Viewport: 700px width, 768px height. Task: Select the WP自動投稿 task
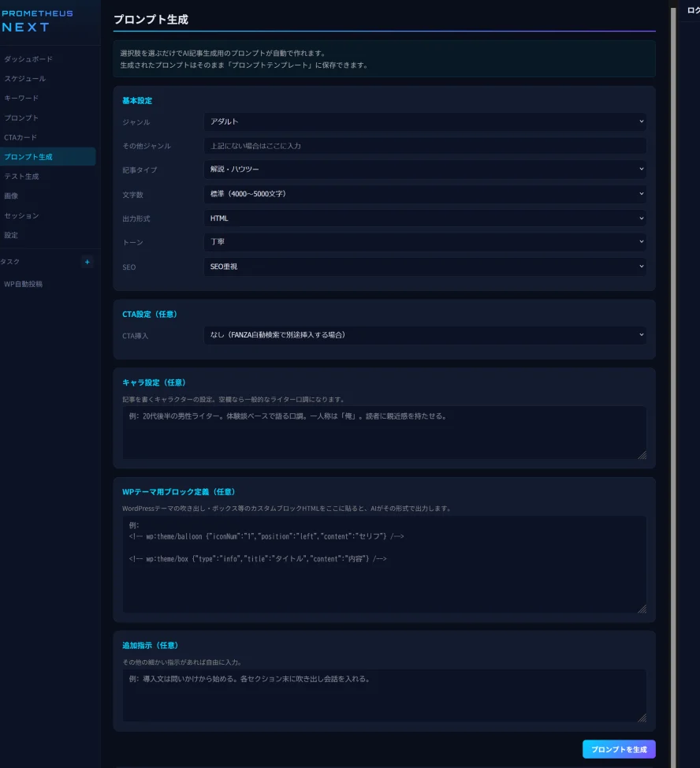[24, 284]
